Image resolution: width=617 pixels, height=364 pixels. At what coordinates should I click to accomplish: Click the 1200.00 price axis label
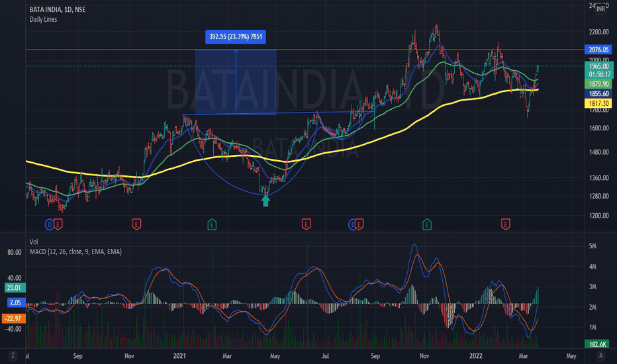(x=598, y=216)
